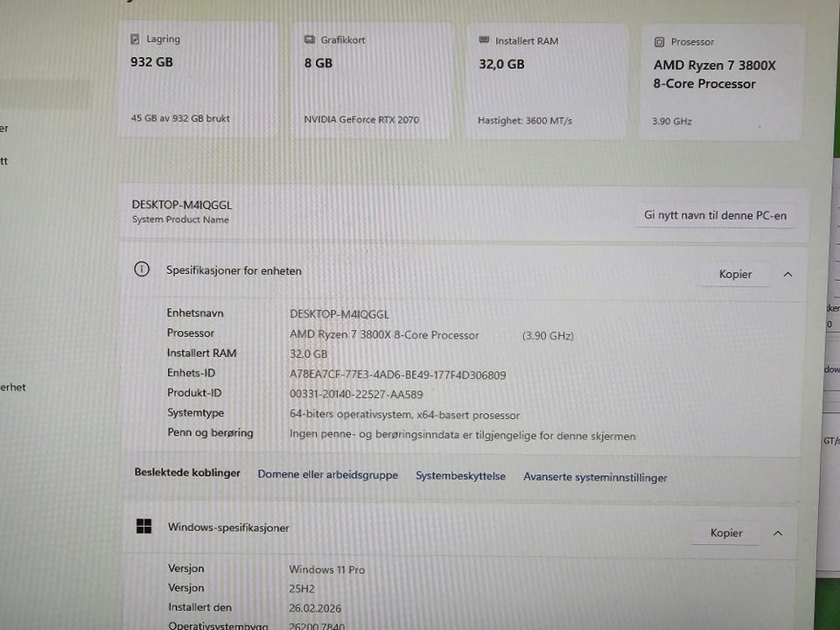
Task: Click the Beslektede koblinger label
Action: click(x=187, y=472)
